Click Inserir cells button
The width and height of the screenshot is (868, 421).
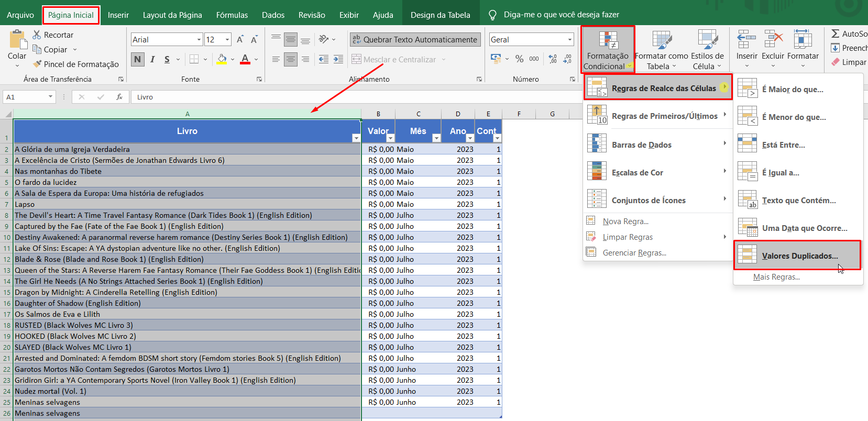coord(746,50)
